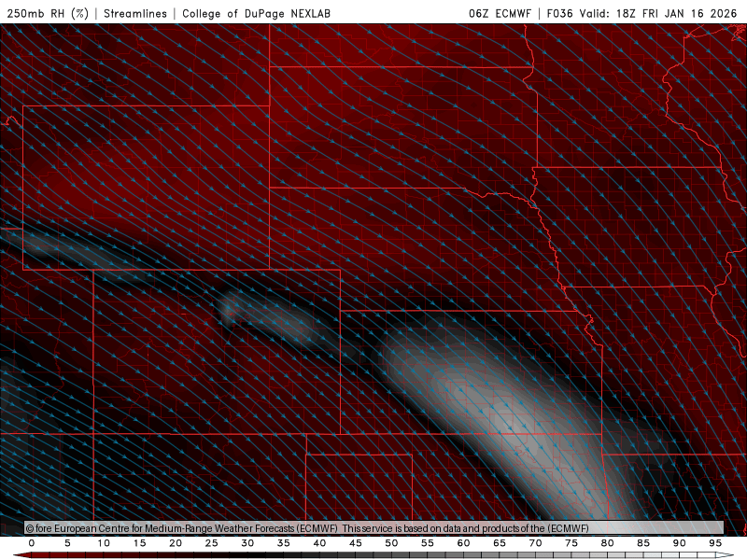747x560 pixels.
Task: Click the colorbar label "25"
Action: [x=212, y=543]
